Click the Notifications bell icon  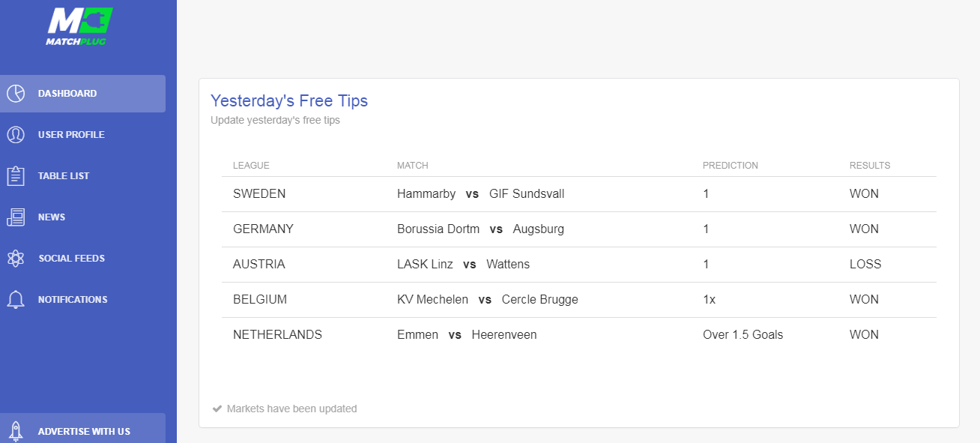16,300
